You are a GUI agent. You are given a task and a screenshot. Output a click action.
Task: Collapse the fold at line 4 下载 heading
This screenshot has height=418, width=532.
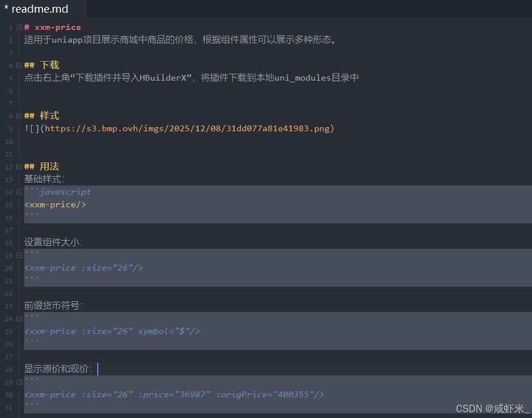click(20, 65)
